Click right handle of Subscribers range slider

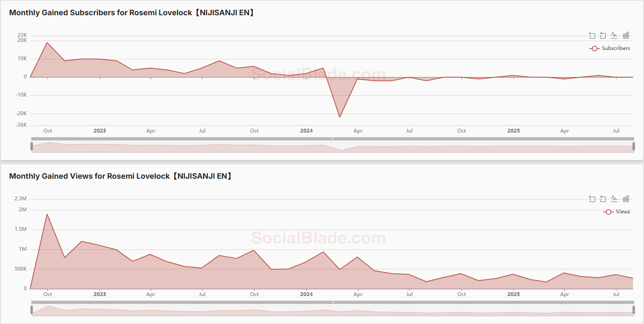point(634,146)
